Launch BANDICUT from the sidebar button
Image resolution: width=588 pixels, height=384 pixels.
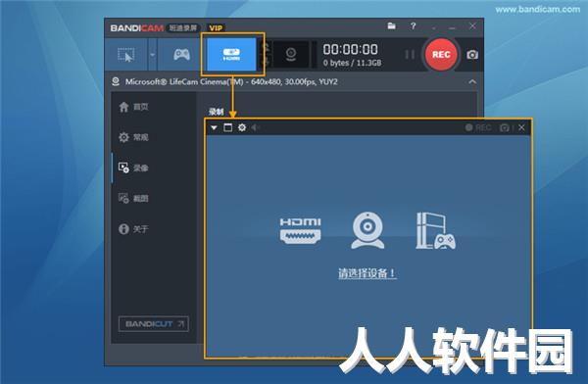154,324
